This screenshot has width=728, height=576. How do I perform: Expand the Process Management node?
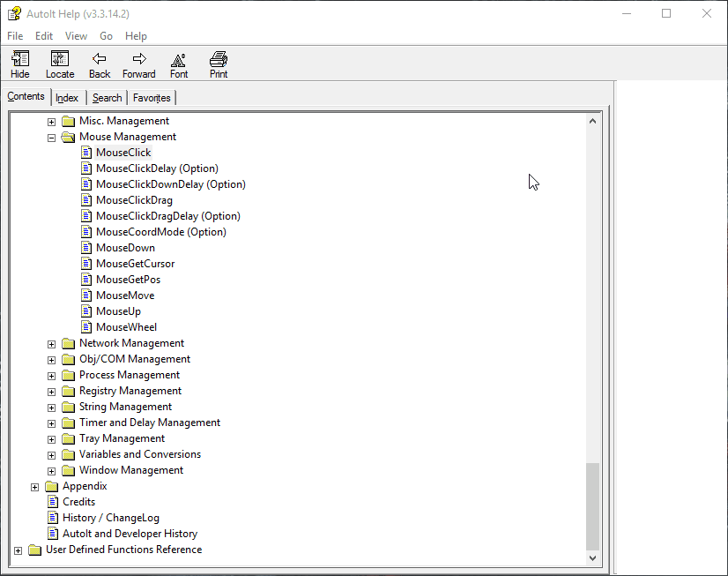51,376
